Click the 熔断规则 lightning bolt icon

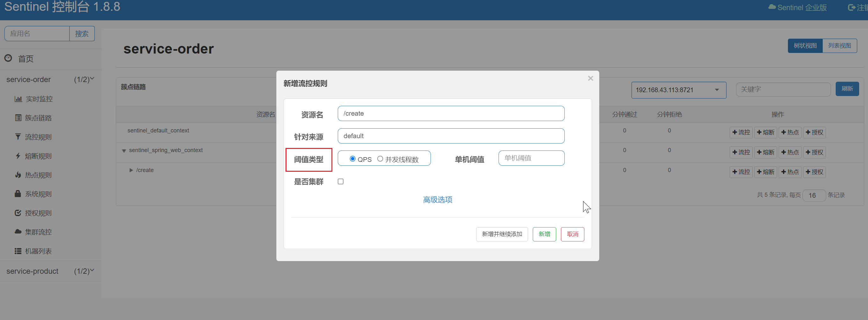pos(18,156)
